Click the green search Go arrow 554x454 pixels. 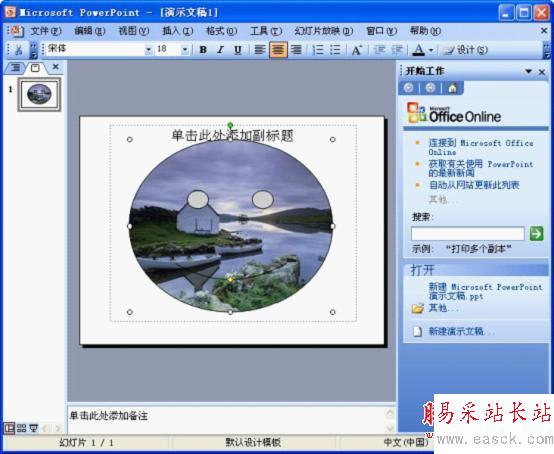tap(536, 234)
